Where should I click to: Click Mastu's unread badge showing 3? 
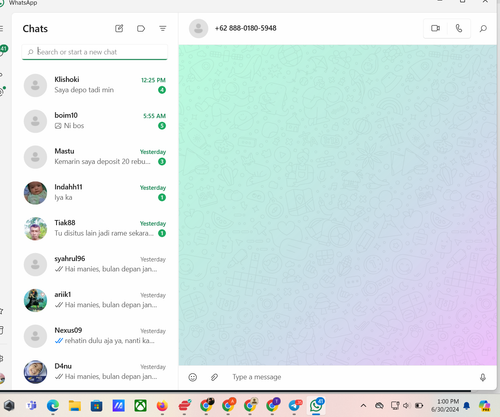click(162, 162)
